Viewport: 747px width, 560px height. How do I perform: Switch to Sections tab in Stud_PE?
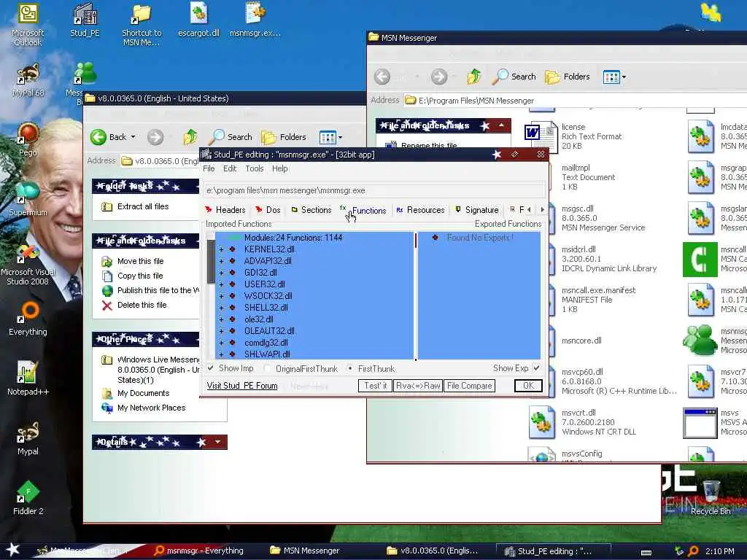[x=311, y=210]
